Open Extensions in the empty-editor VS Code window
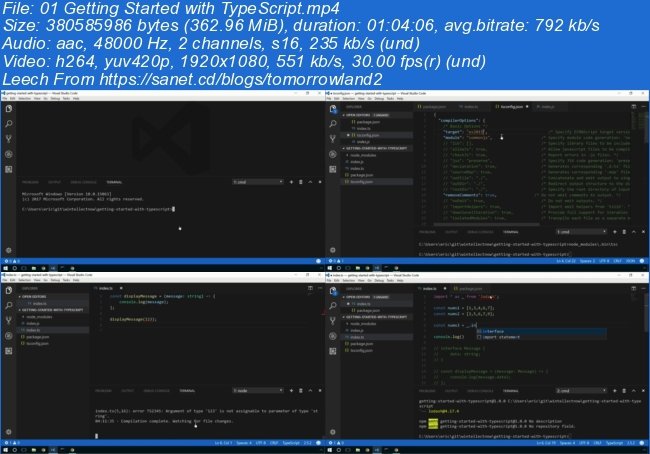Screen dimensions: 650x454 pyautogui.click(x=9, y=169)
